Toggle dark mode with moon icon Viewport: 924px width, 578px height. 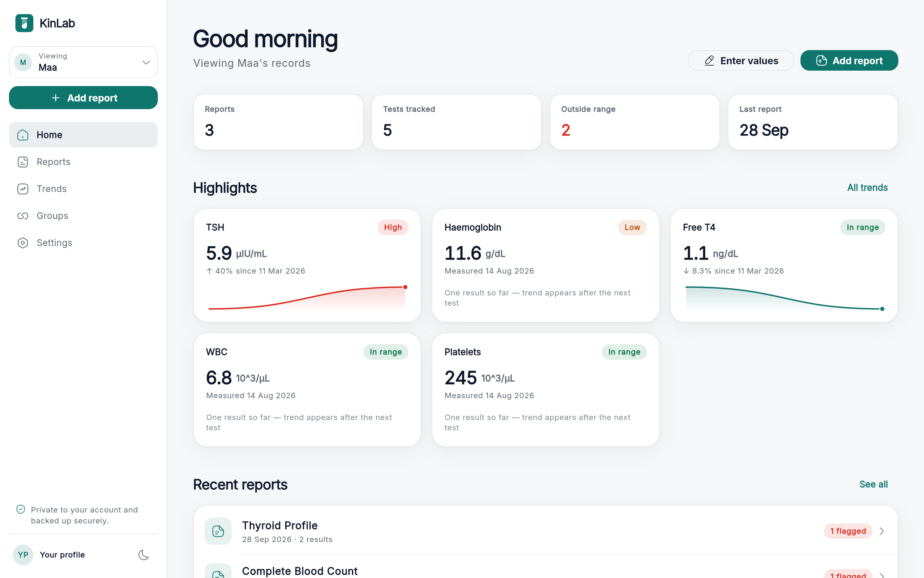(x=143, y=555)
